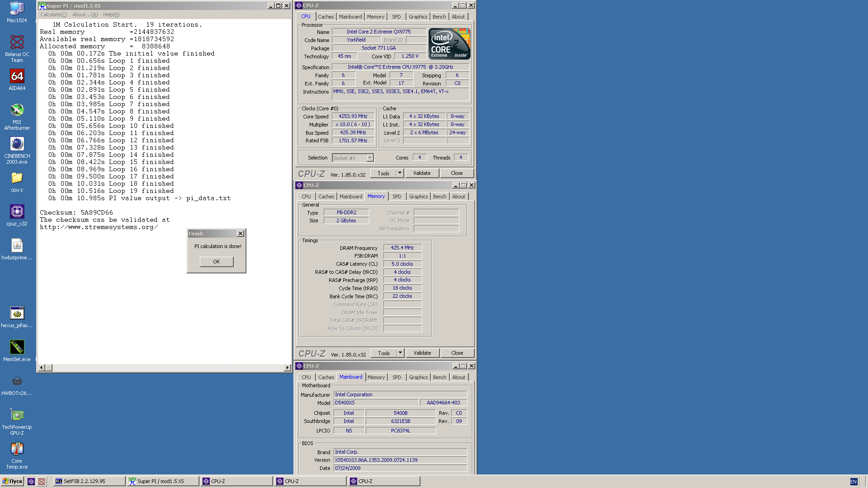Click top CPU-Z window title icon
Screen dimensions: 868x488
point(299,5)
